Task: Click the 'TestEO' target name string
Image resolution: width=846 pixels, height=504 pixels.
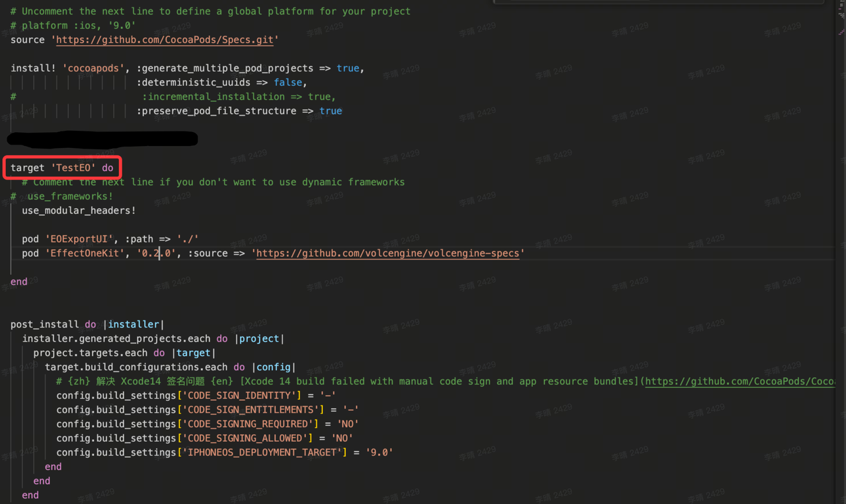Action: [x=73, y=168]
